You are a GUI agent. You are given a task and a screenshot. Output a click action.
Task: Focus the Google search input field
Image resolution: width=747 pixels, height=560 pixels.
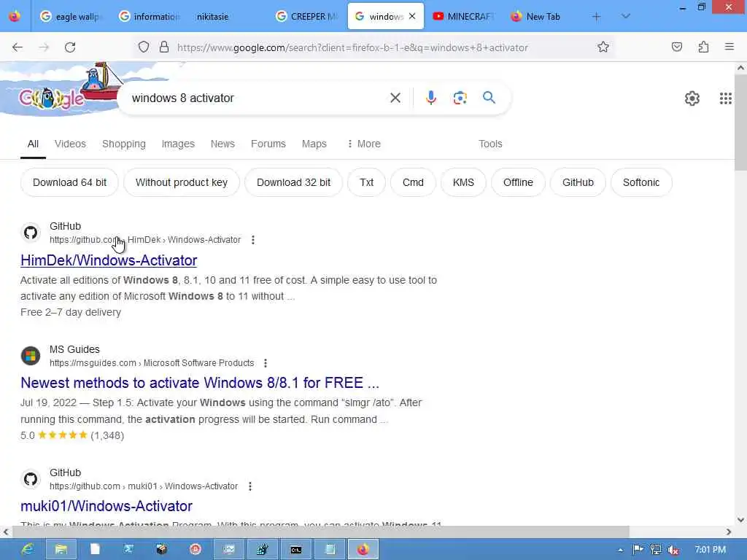(258, 98)
